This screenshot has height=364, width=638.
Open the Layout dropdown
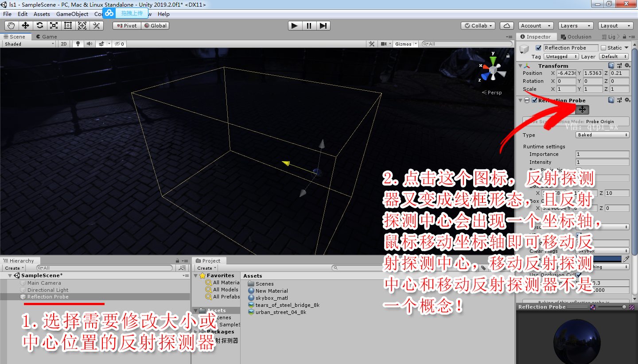tap(615, 26)
